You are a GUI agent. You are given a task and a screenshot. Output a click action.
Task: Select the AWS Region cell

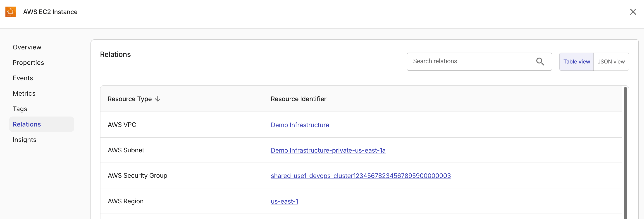point(126,201)
